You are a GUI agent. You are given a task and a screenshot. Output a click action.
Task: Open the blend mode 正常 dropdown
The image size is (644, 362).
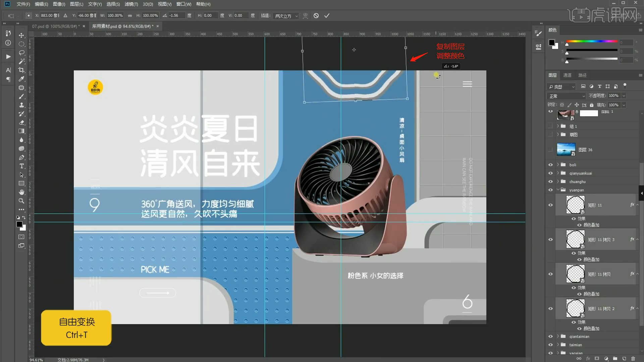coord(567,96)
